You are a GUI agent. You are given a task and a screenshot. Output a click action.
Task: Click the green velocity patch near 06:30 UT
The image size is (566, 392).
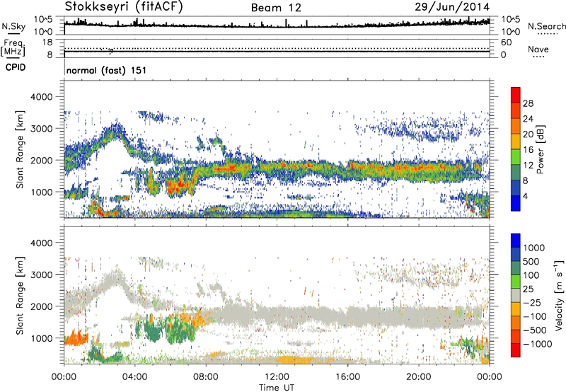pos(179,330)
